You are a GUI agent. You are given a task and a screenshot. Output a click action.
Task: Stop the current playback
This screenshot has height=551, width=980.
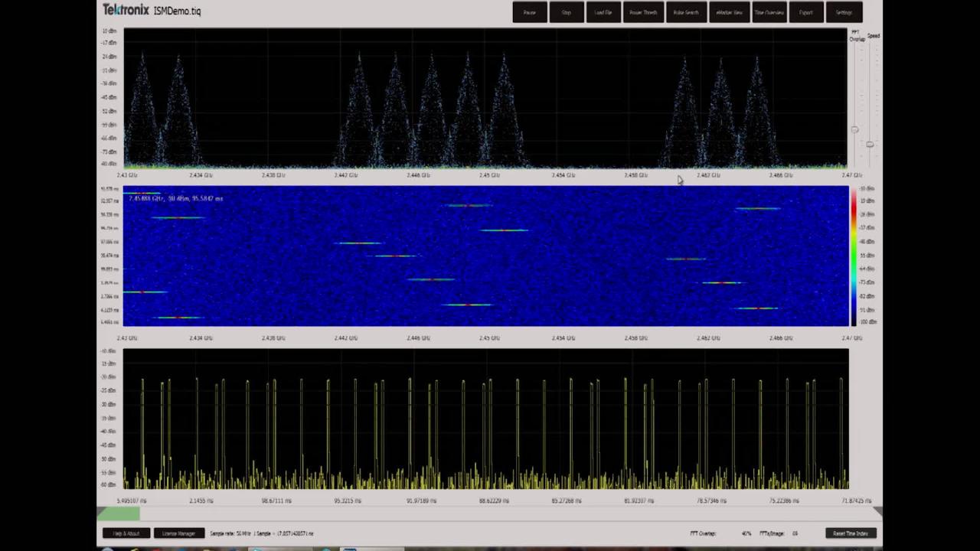pos(567,12)
